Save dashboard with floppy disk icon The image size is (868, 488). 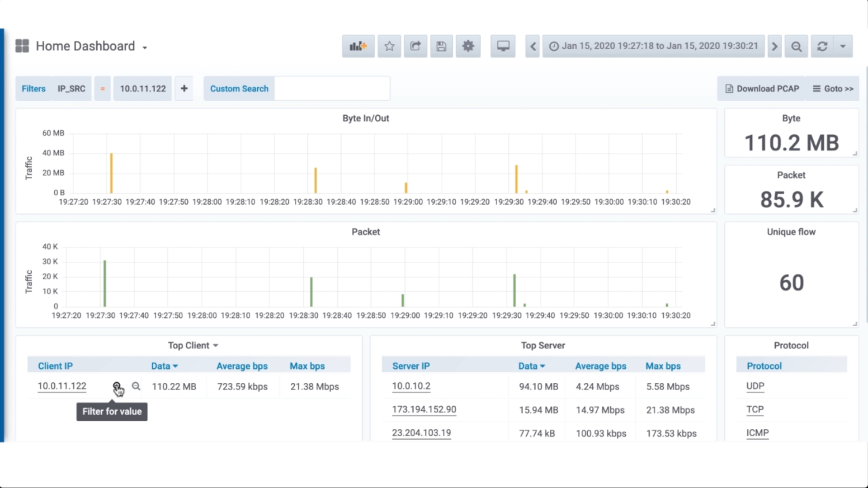(441, 46)
